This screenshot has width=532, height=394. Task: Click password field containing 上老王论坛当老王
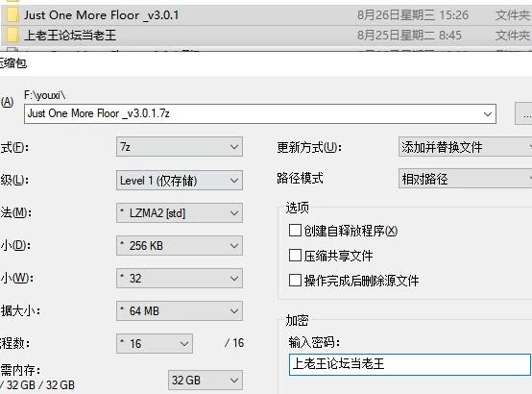409,364
